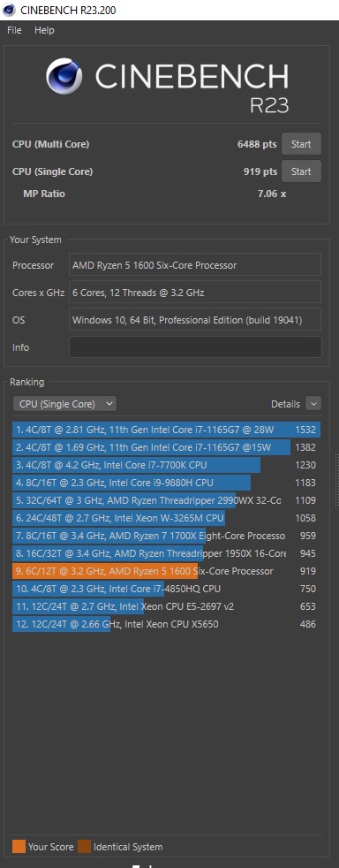Select ranking row 11 Xeon CPU E5-2697 v2
The image size is (339, 868).
point(167,606)
